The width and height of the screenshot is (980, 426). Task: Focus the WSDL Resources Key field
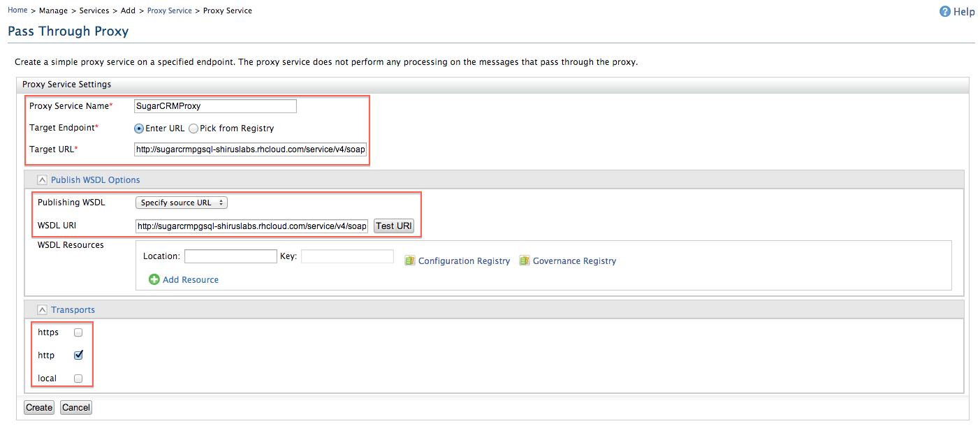pyautogui.click(x=347, y=256)
